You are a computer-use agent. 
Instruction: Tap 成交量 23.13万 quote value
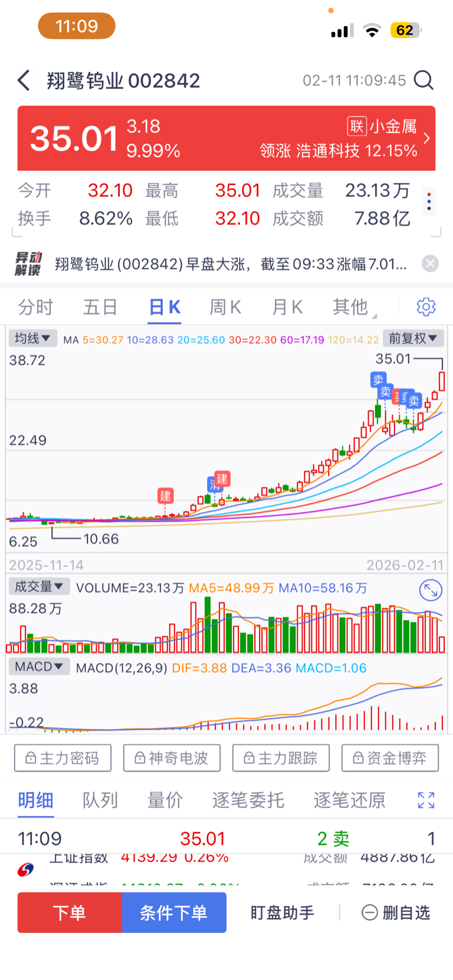[x=377, y=190]
